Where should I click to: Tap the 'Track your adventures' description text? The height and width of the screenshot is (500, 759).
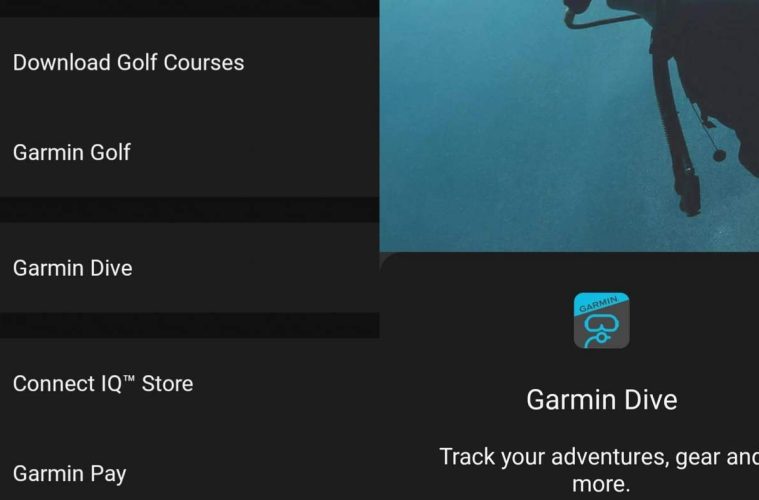pyautogui.click(x=599, y=470)
